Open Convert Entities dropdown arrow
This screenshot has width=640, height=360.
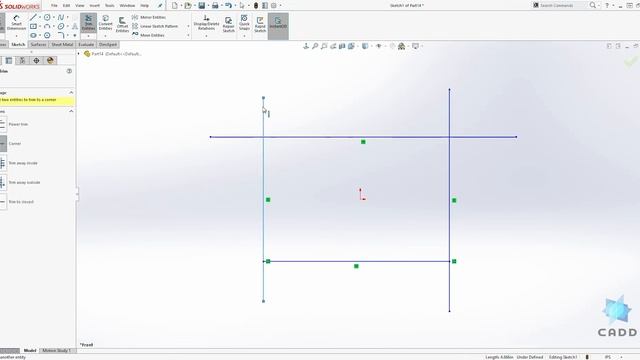click(x=105, y=36)
